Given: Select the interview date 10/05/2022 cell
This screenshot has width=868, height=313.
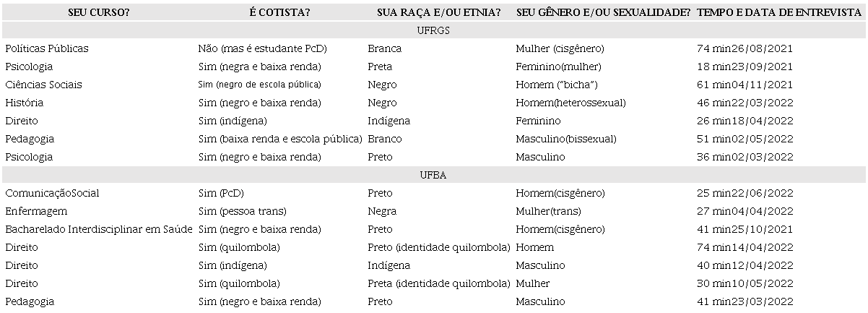Looking at the screenshot, I should (745, 283).
